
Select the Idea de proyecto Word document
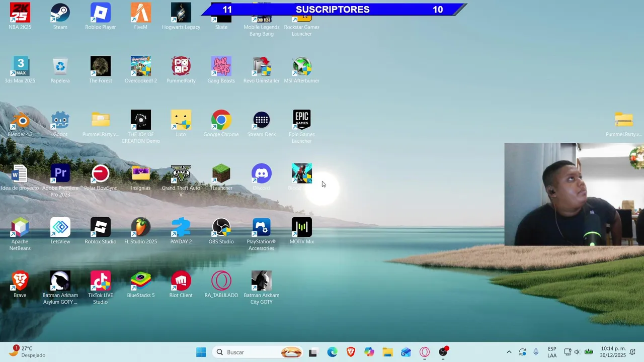coord(20,174)
